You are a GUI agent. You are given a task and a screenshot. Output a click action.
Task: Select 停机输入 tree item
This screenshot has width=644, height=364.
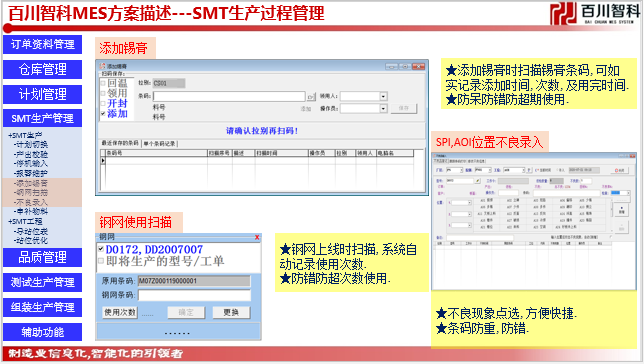click(x=31, y=164)
